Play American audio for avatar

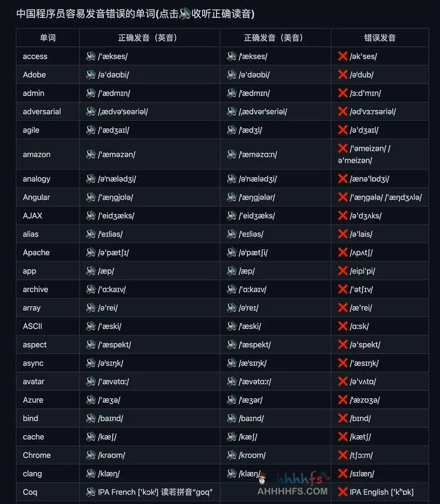point(232,382)
